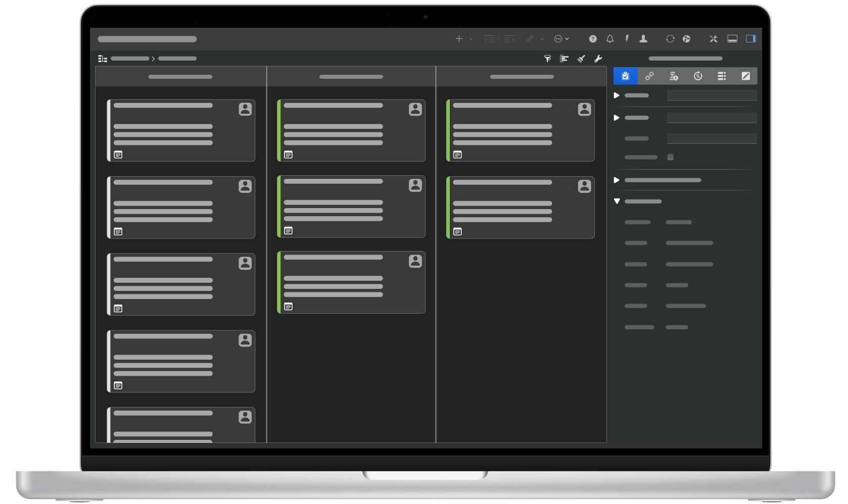Open the percent/progress tab in the detail panel
Viewport: 848px width, 504px height.
pyautogui.click(x=697, y=76)
